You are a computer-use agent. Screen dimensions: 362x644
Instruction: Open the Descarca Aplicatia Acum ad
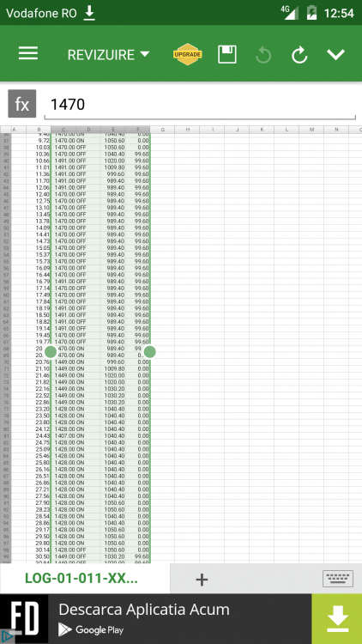[144, 610]
